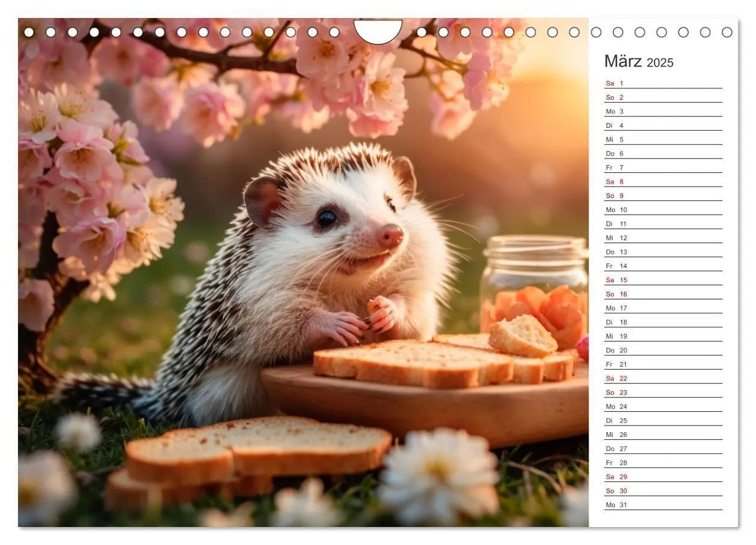756x545 pixels.
Task: Select the 'Mi 19' calendar row
Action: pos(663,336)
